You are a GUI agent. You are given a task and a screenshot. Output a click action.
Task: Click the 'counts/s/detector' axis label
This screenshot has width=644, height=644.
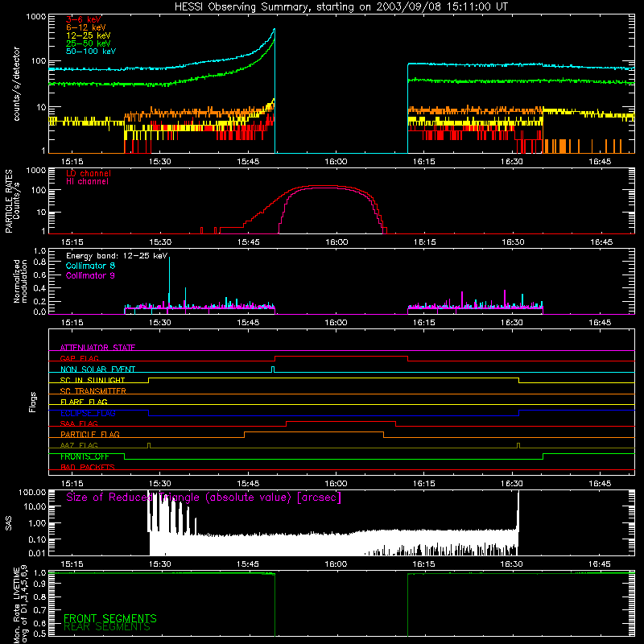17,84
